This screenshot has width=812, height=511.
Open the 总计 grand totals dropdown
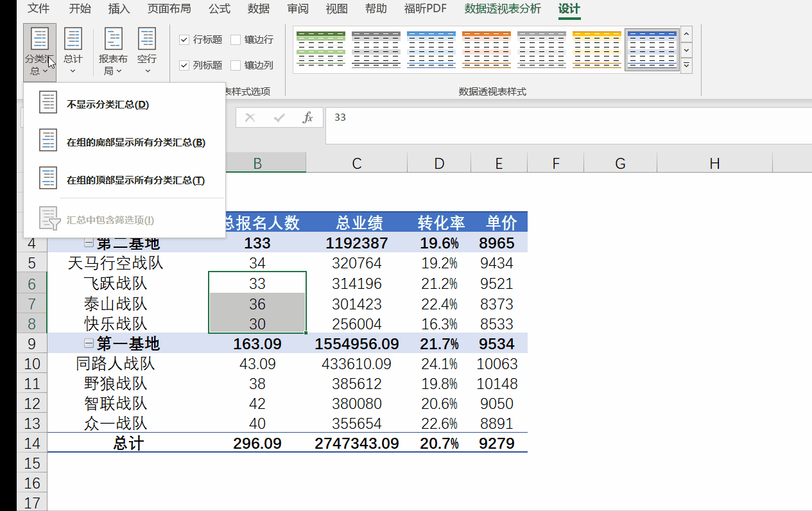click(73, 53)
